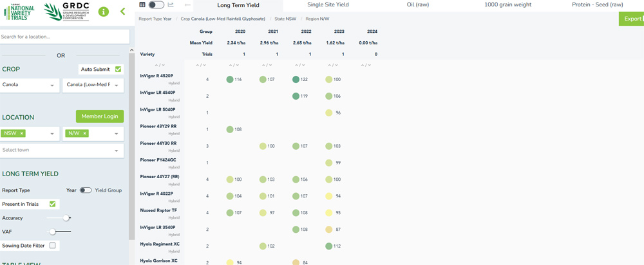This screenshot has width=644, height=265.
Task: Select the chart view icon
Action: (x=171, y=5)
